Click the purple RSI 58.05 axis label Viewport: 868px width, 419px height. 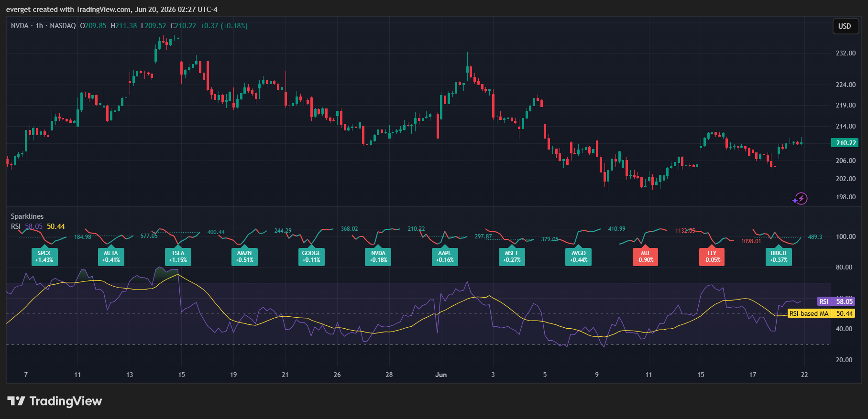click(x=835, y=301)
